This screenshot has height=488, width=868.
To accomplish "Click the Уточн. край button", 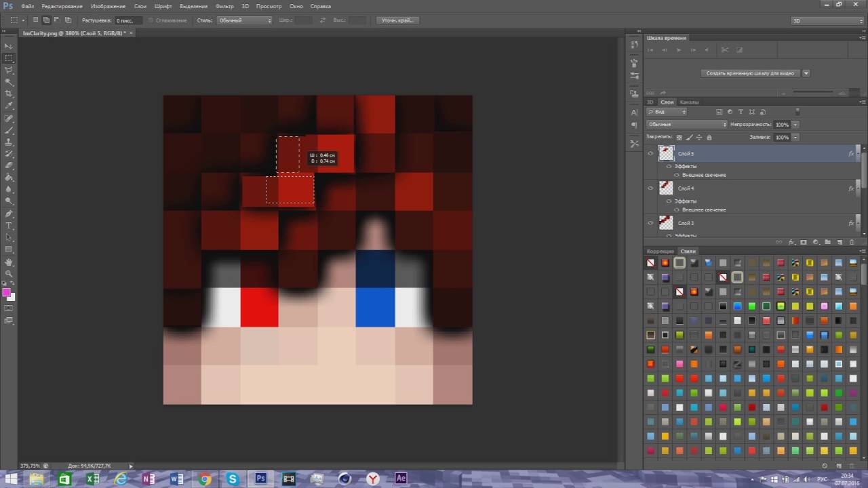I will (397, 20).
